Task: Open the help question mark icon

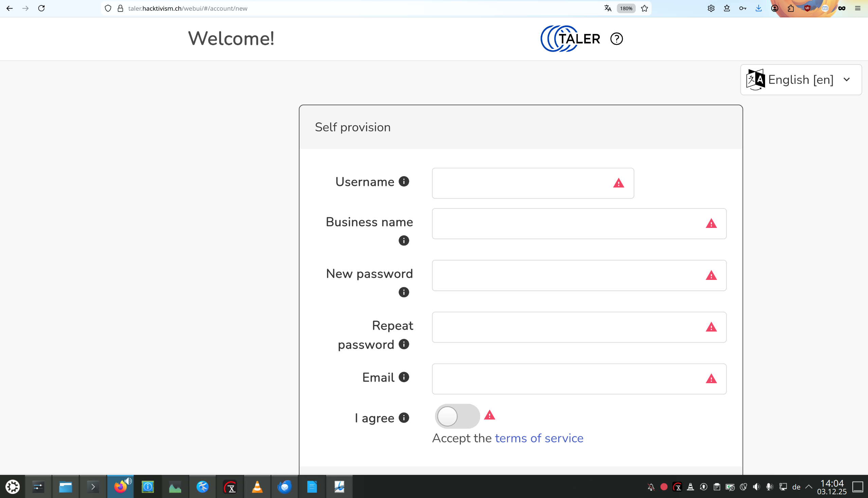Action: click(x=616, y=39)
